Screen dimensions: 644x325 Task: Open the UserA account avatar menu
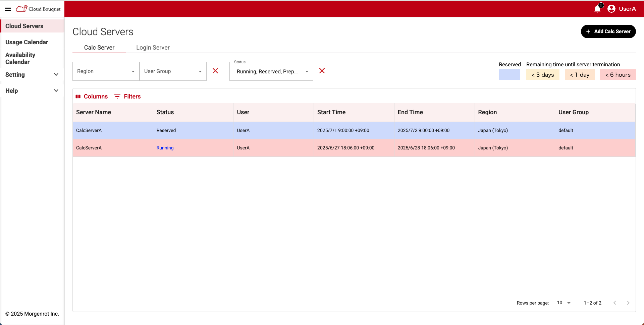point(611,9)
